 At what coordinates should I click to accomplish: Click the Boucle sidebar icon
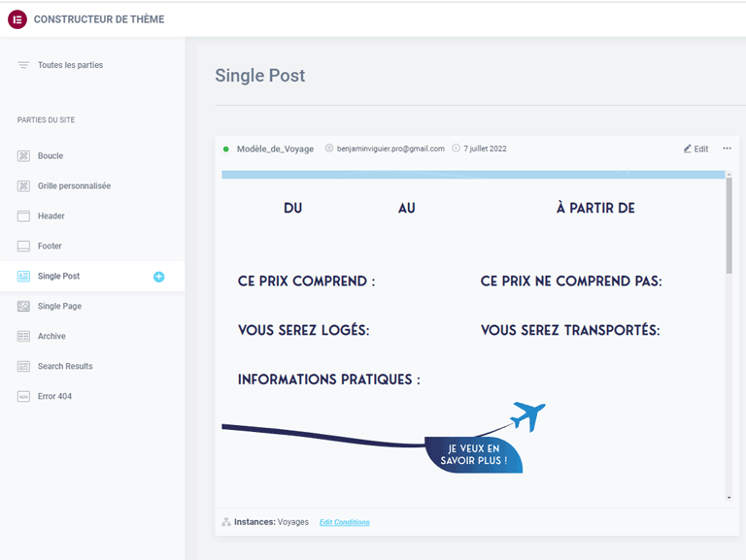[23, 156]
